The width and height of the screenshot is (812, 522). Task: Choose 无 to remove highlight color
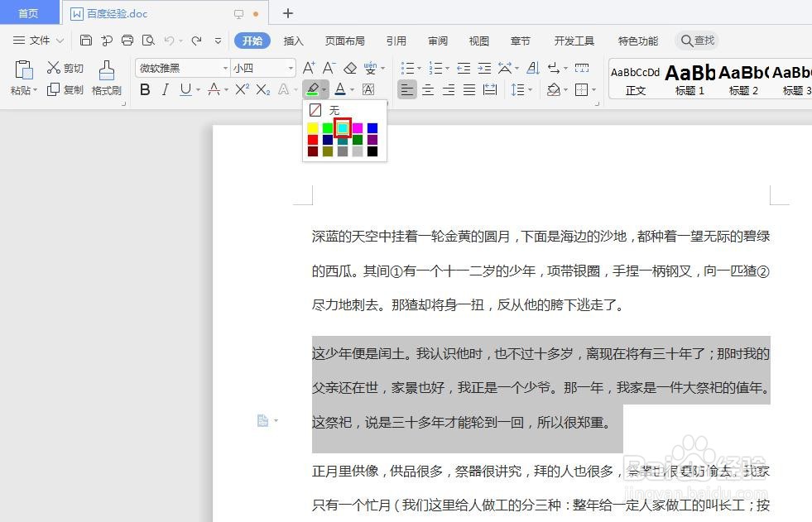point(334,109)
